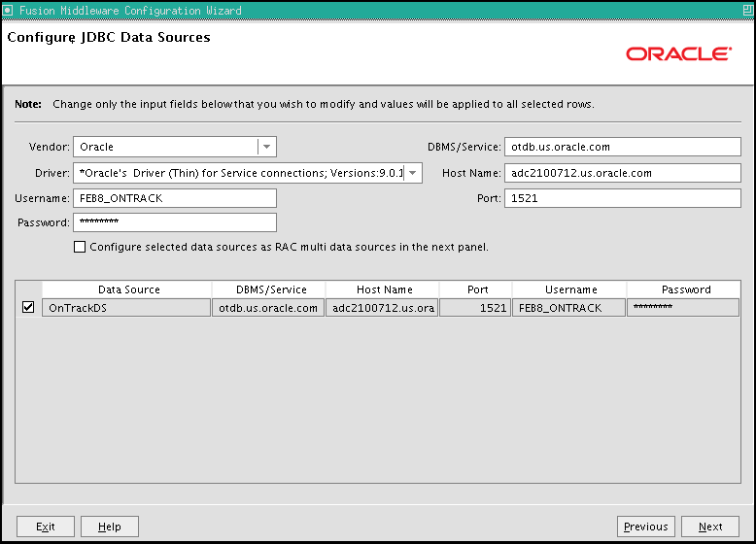Viewport: 756px width, 544px height.
Task: Click FEB8_ONTRACK username table cell
Action: (x=568, y=308)
